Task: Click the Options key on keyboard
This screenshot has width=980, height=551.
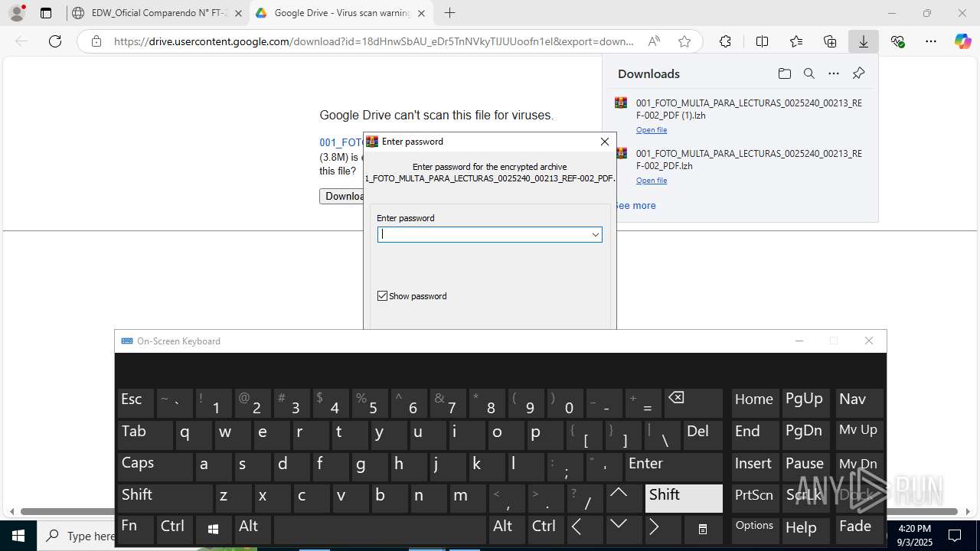Action: pyautogui.click(x=754, y=530)
